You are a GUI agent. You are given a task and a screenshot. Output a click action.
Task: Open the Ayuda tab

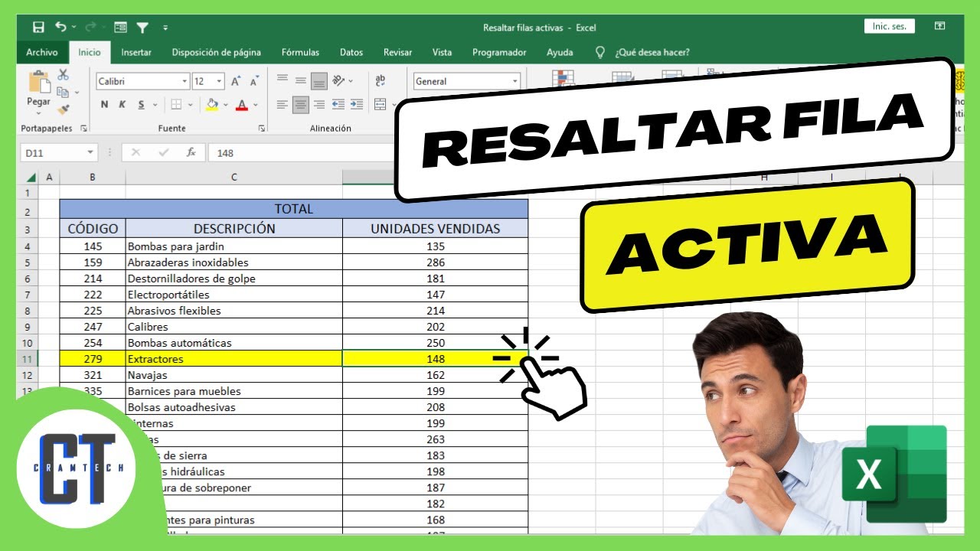[x=560, y=53]
